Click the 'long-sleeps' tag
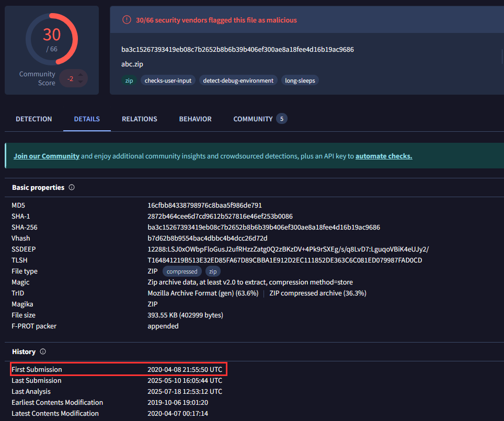The width and height of the screenshot is (504, 421). coord(300,81)
